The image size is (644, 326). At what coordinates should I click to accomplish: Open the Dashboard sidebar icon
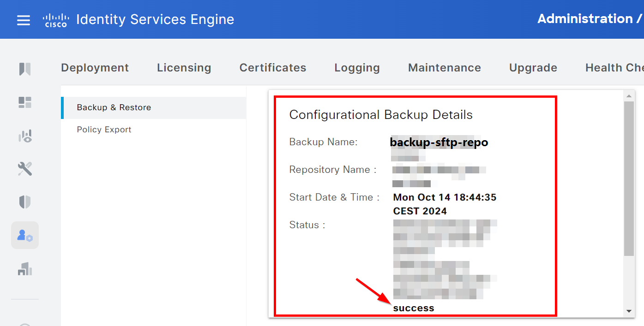25,102
